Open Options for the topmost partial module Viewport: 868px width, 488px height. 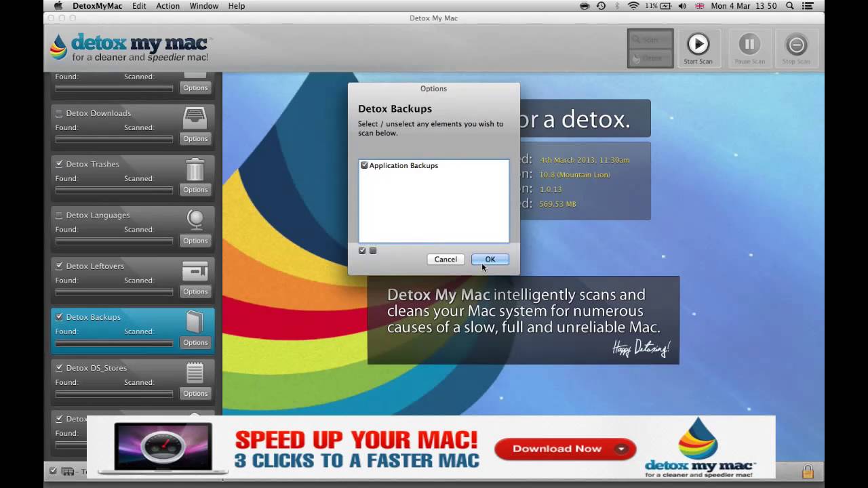(x=195, y=88)
